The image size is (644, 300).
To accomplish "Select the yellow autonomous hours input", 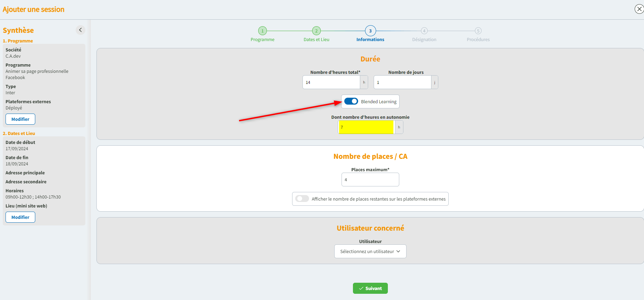I will point(366,127).
